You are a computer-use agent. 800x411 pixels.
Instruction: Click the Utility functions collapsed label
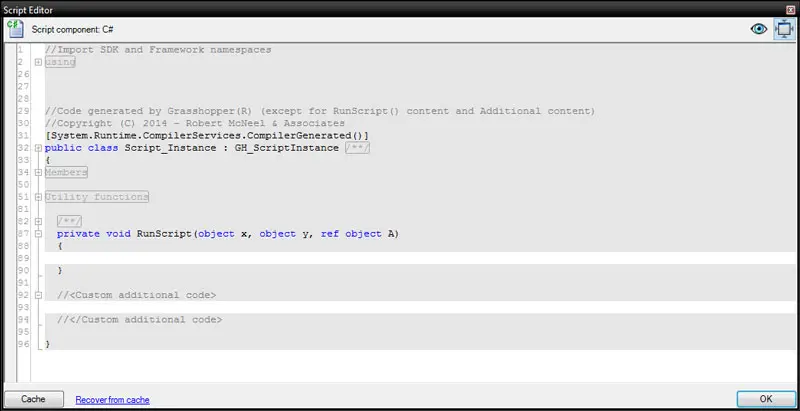click(97, 197)
